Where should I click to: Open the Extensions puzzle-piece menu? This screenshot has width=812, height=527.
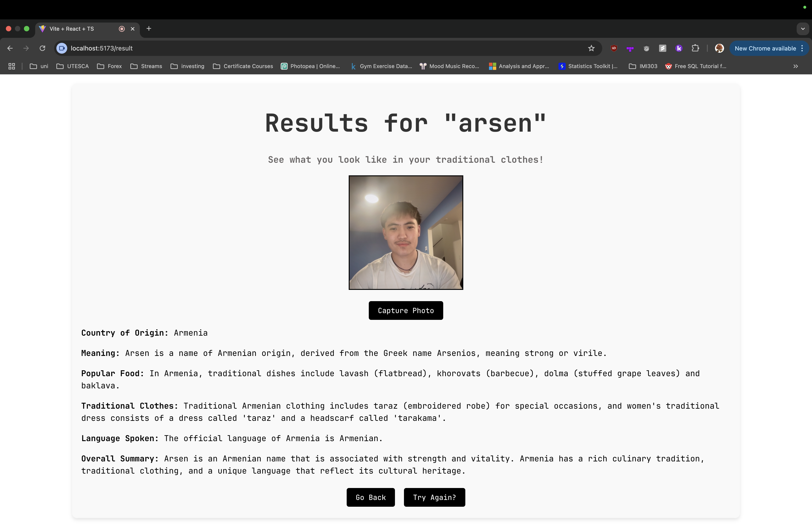(x=695, y=48)
